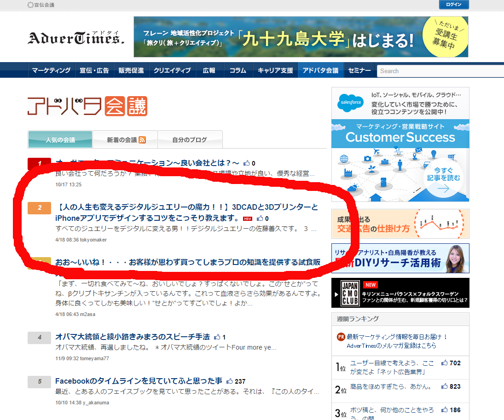Click like icon on デジタルジュエリー article
The image size is (504, 420).
pyautogui.click(x=260, y=219)
